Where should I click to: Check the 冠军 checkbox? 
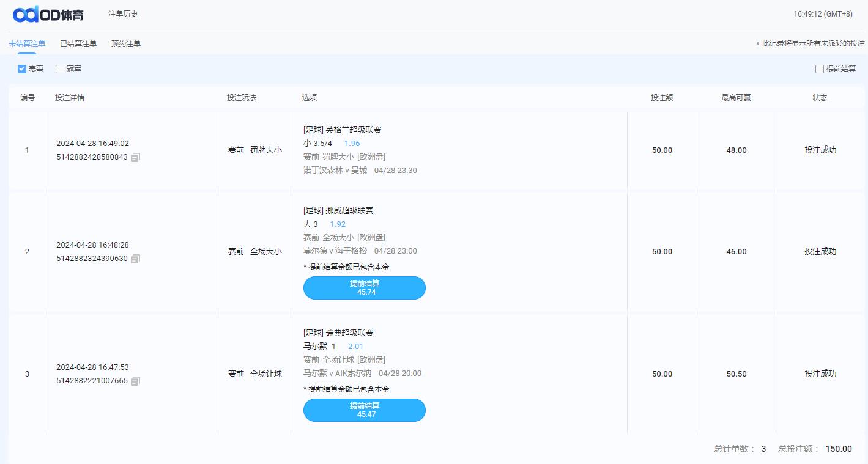click(60, 69)
